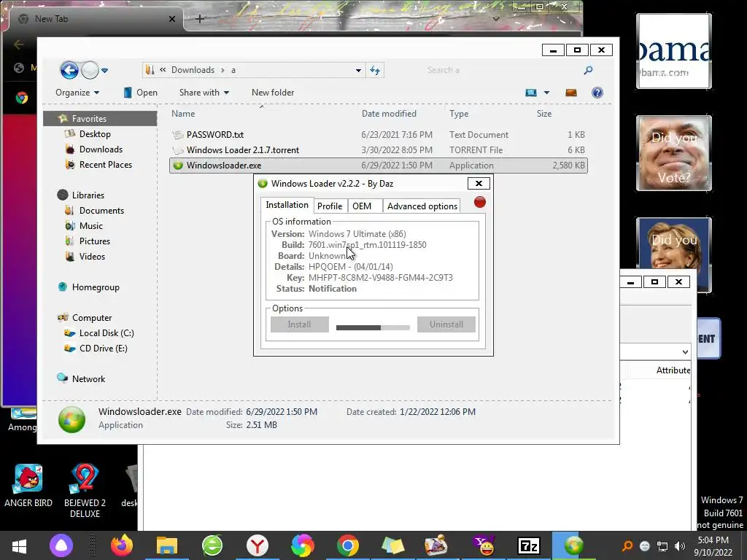Open the recent pages dropdown near the Back button
Viewport: 747px width, 560px height.
click(104, 71)
